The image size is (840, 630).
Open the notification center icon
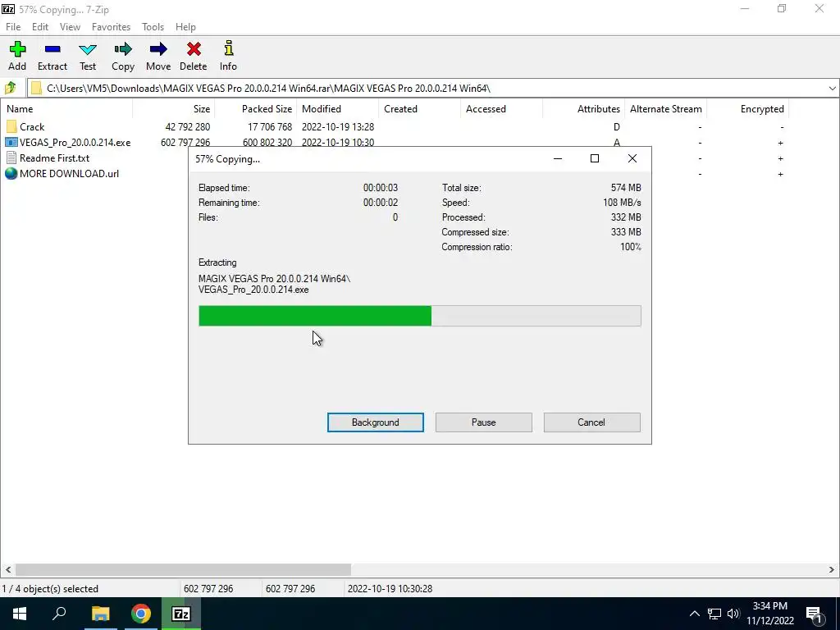tap(813, 614)
